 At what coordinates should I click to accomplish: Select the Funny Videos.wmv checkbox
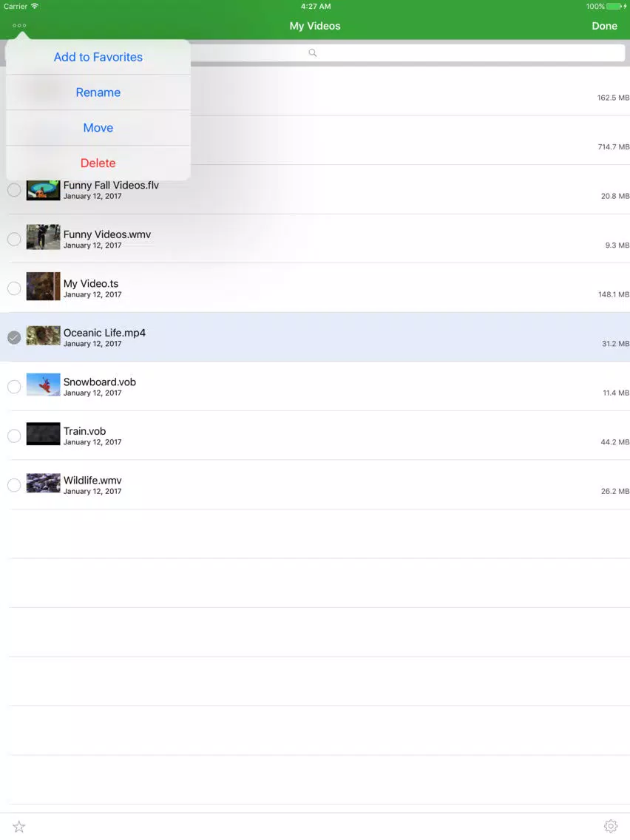click(14, 239)
